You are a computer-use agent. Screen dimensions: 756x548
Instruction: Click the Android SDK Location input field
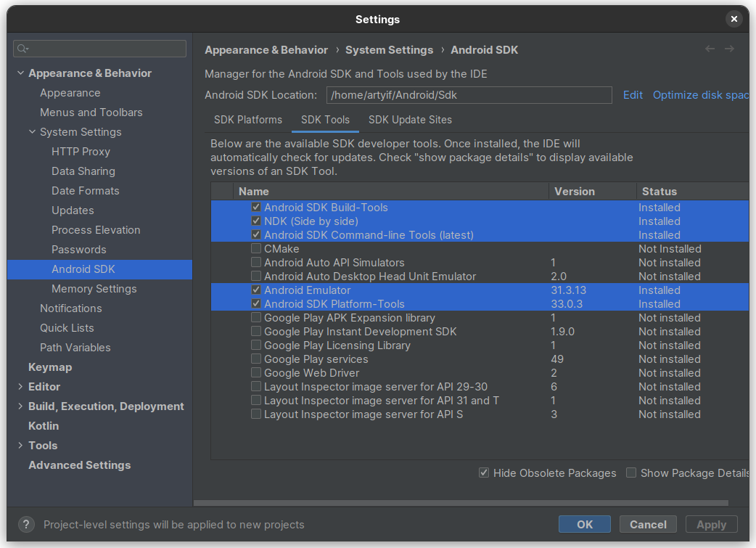coord(468,95)
